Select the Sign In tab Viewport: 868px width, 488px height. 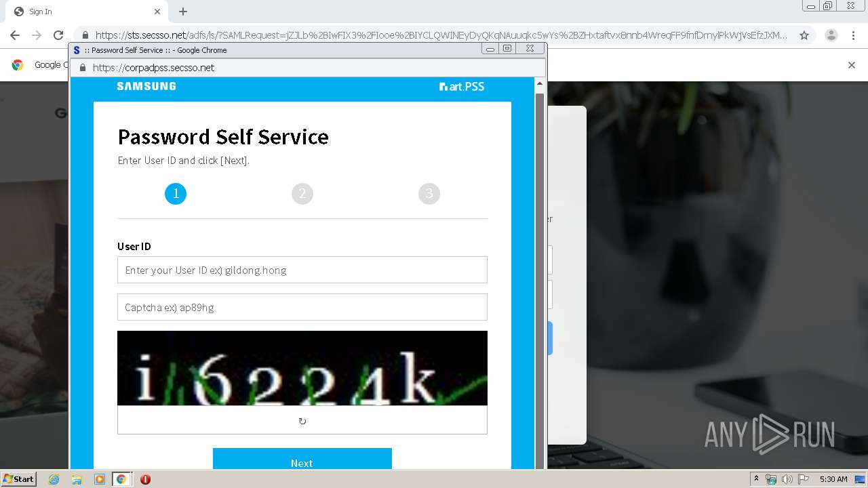85,12
